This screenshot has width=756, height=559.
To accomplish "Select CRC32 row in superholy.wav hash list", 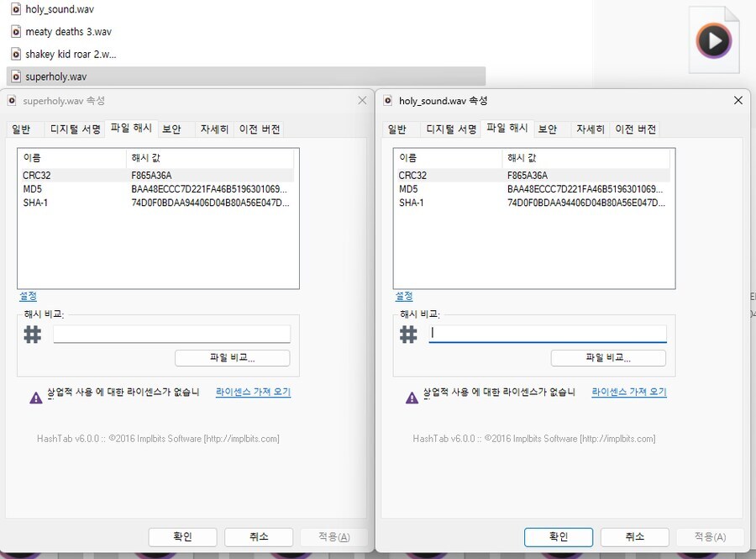I will [x=157, y=175].
